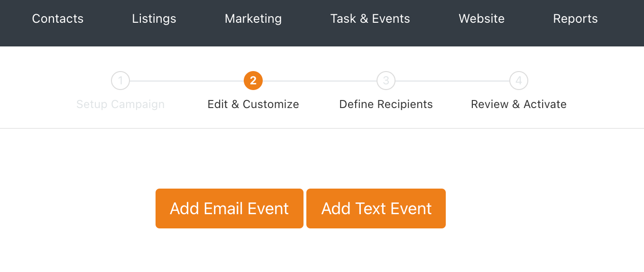Open the Review & Activate step label

pyautogui.click(x=519, y=104)
